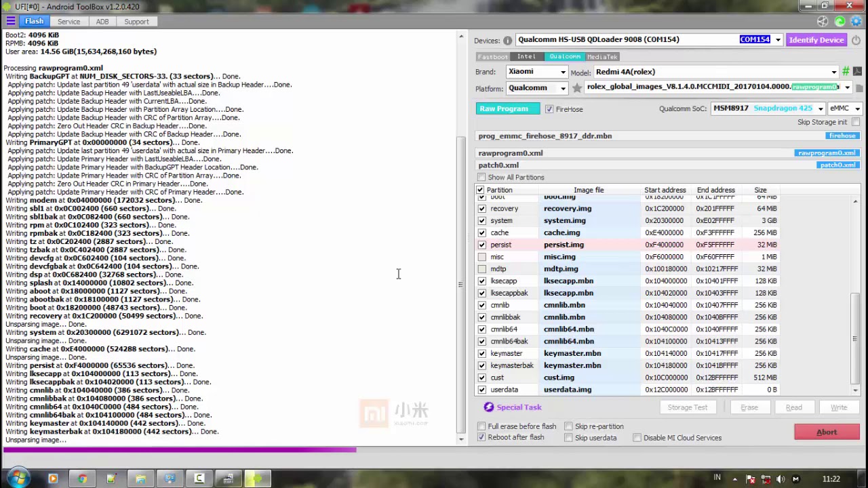Image resolution: width=868 pixels, height=488 pixels.
Task: Expand the Devices COM port dropdown
Action: point(778,40)
